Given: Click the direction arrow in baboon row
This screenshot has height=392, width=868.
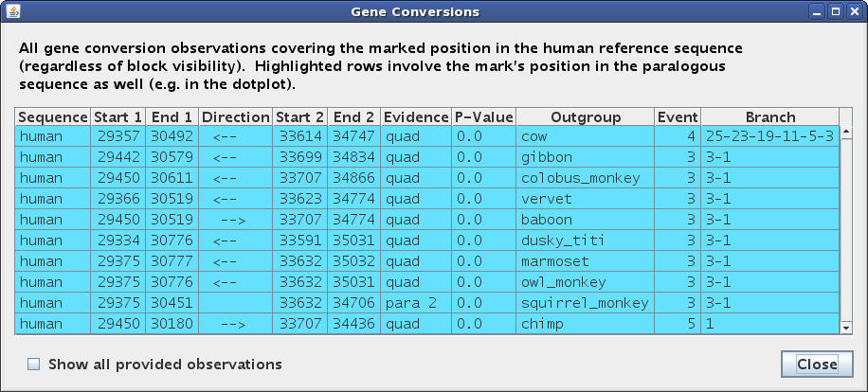Looking at the screenshot, I should [x=233, y=220].
